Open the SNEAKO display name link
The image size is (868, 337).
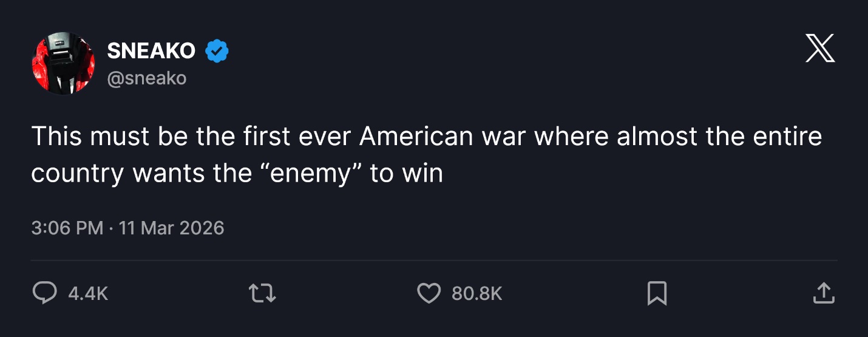click(x=151, y=51)
